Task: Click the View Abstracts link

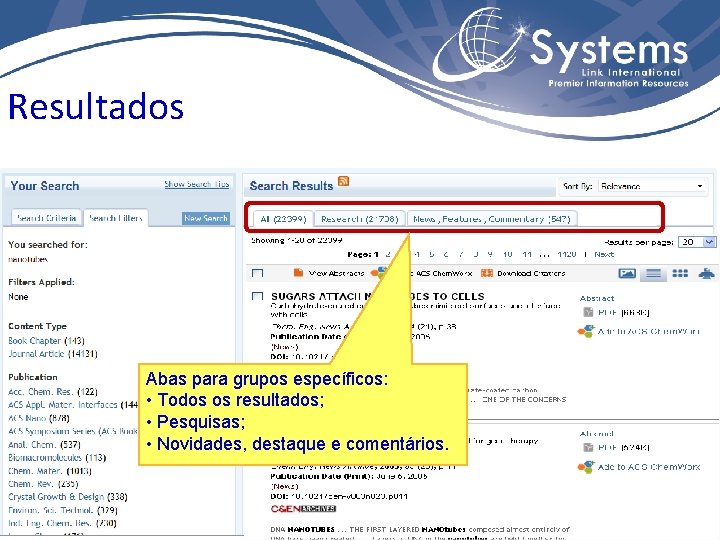Action: (x=336, y=273)
